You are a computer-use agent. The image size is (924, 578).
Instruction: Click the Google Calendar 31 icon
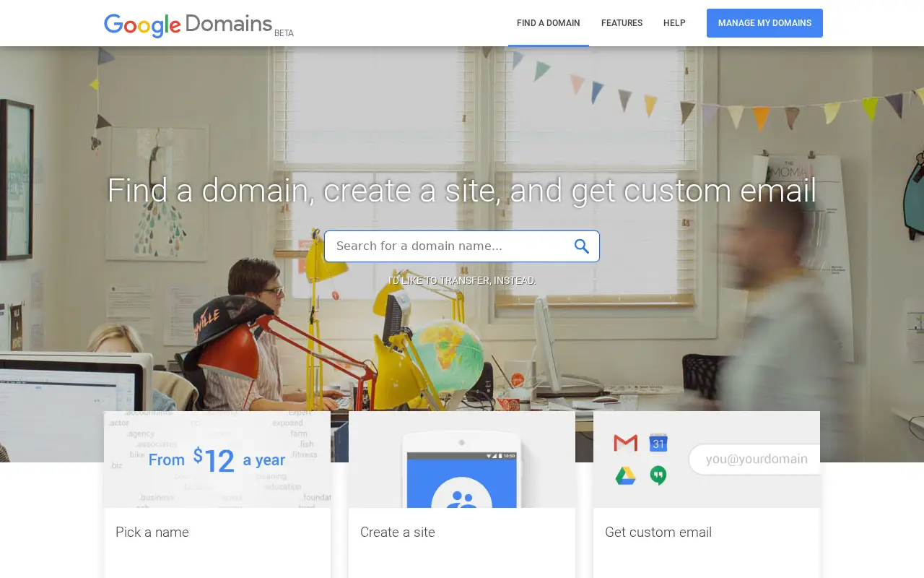tap(658, 442)
